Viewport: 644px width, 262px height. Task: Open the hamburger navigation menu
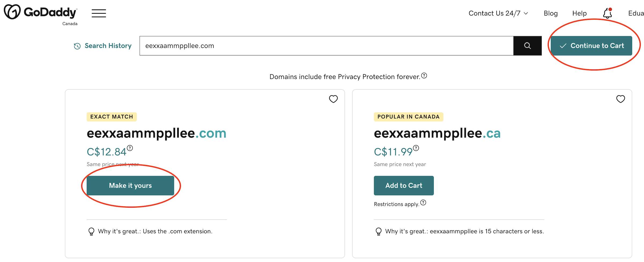click(x=99, y=13)
